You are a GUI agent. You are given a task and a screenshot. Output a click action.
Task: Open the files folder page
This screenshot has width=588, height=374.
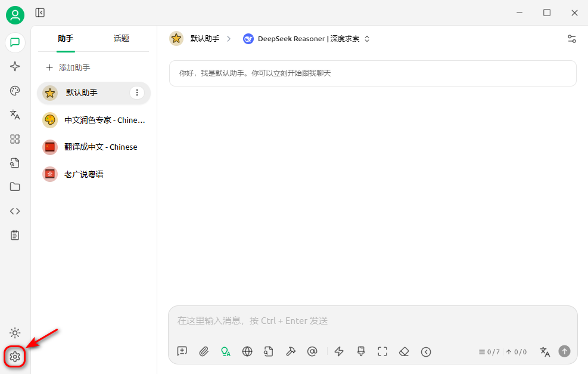click(x=15, y=187)
